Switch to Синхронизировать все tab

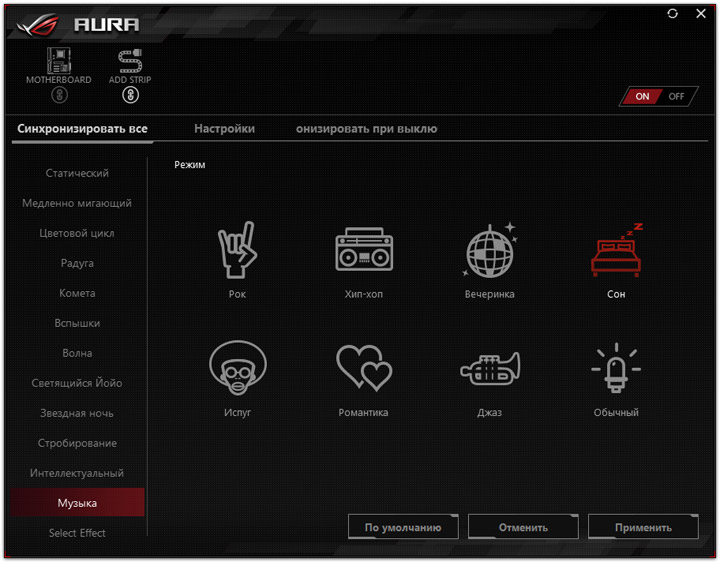[82, 129]
